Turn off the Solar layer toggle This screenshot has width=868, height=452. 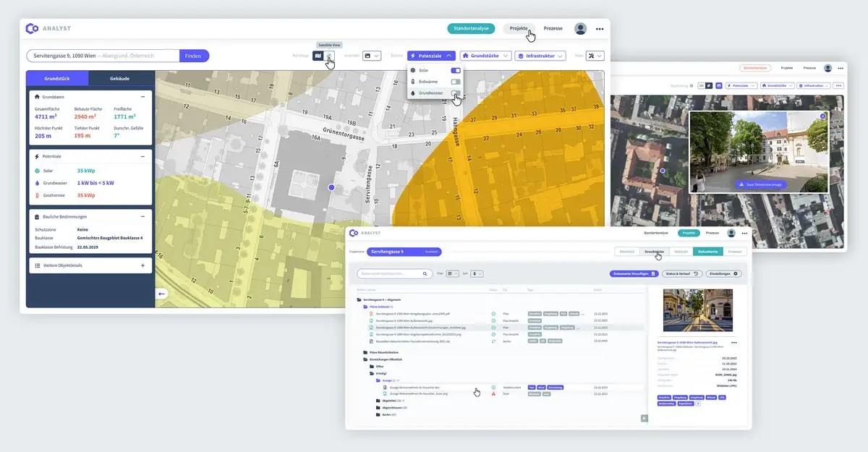click(456, 70)
